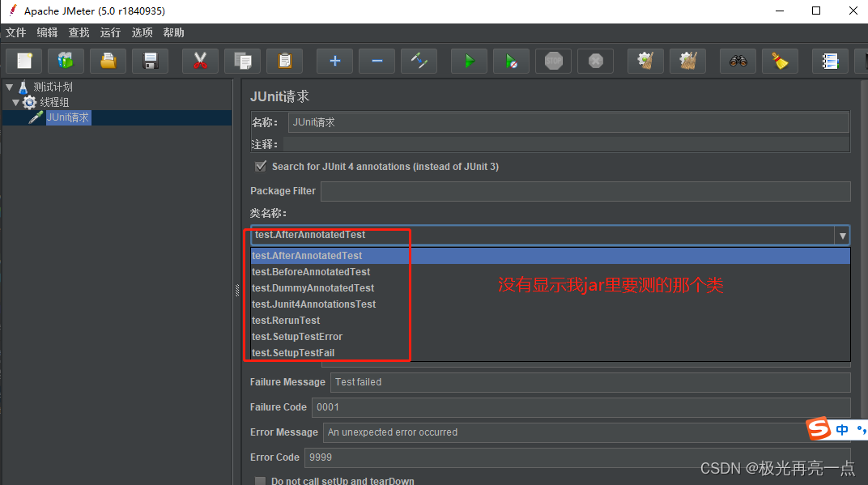Save the test plan using Save icon
This screenshot has height=485, width=868.
(150, 61)
